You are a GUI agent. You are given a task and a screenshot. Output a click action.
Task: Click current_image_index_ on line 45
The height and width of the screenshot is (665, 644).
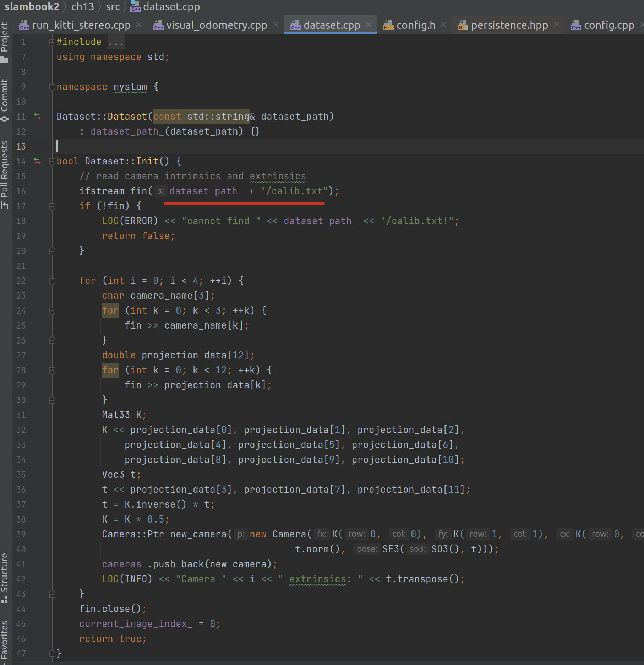point(136,624)
